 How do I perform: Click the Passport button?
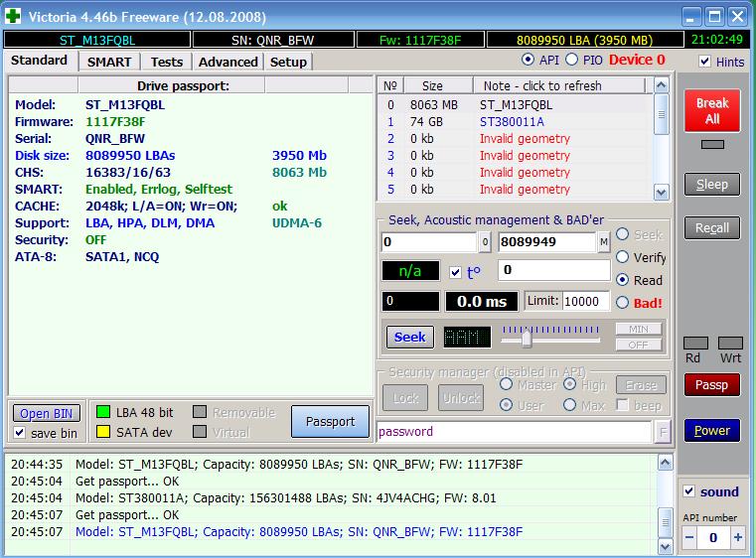330,421
